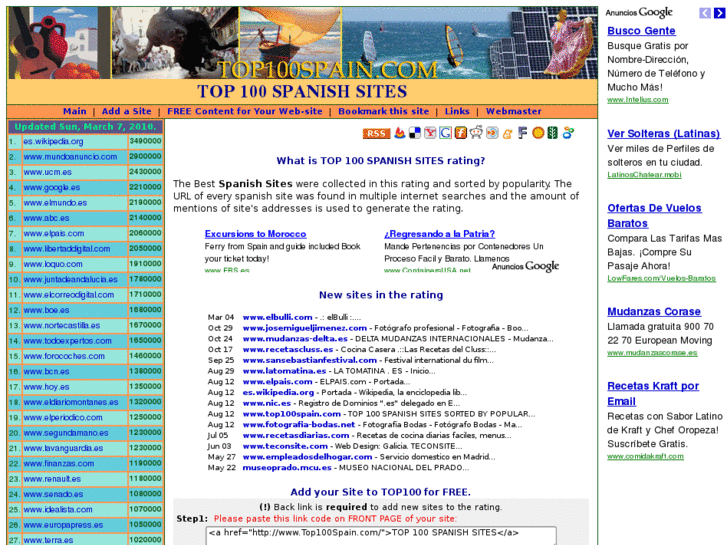Image resolution: width=727 pixels, height=545 pixels.
Task: Click the www.Intellius.com ad URL
Action: coord(638,100)
